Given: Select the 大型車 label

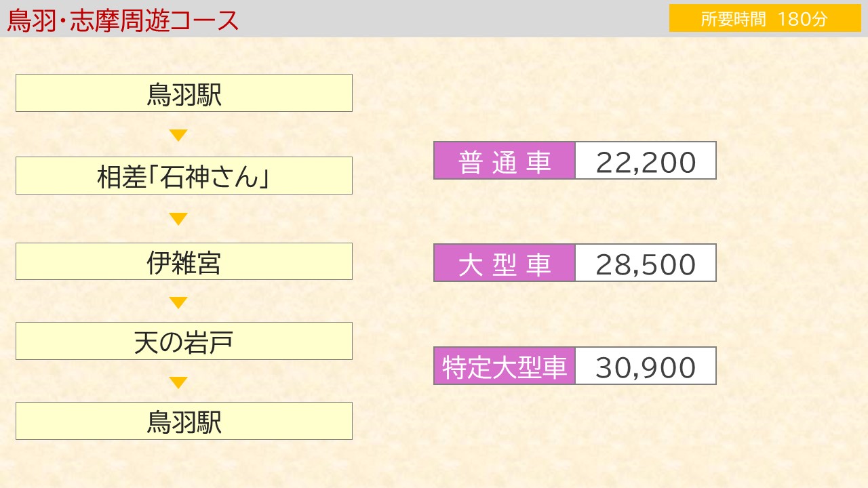Looking at the screenshot, I should point(505,263).
